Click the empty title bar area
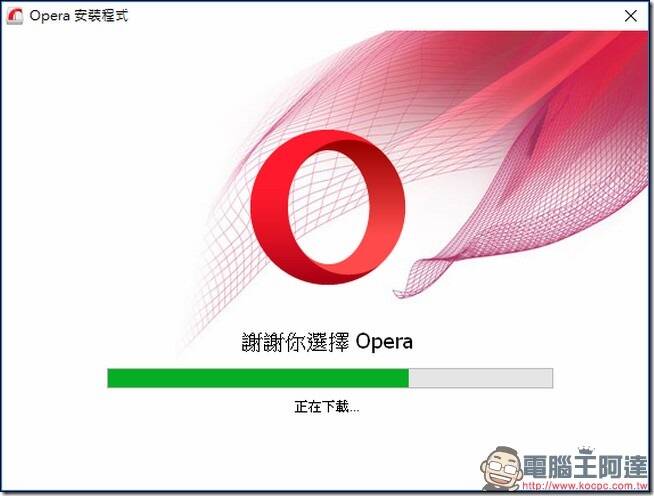This screenshot has height=496, width=654. 375,16
